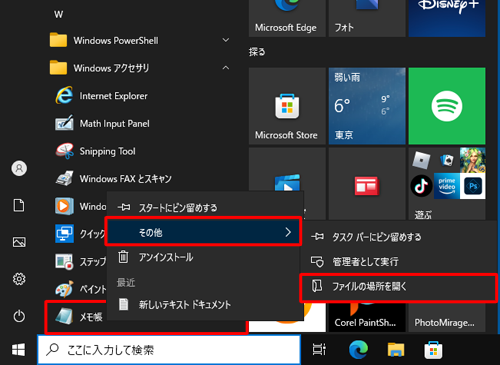
Task: Select スタートにピン留めする in context menu
Action: (x=205, y=208)
